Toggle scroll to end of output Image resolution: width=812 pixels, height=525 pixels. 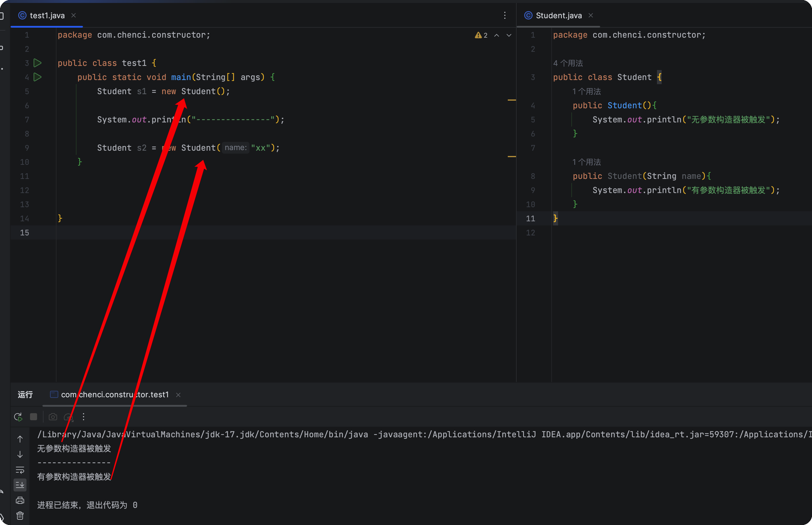20,485
